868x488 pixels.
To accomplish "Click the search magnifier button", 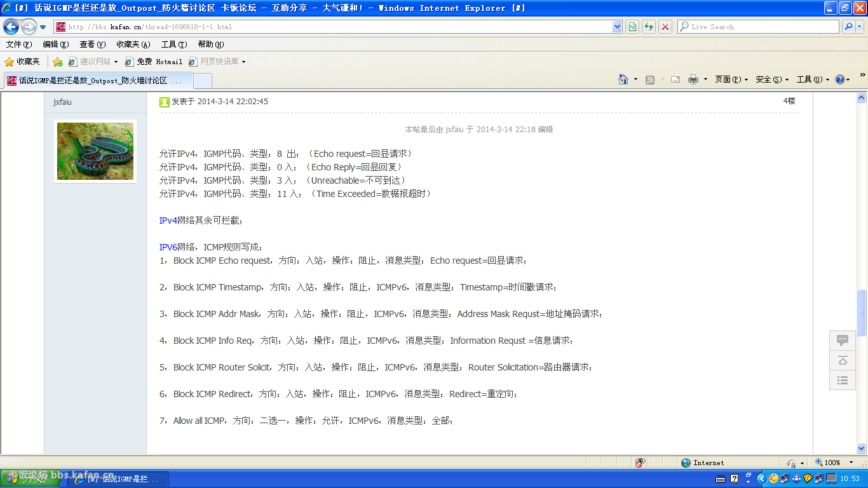I will 848,27.
